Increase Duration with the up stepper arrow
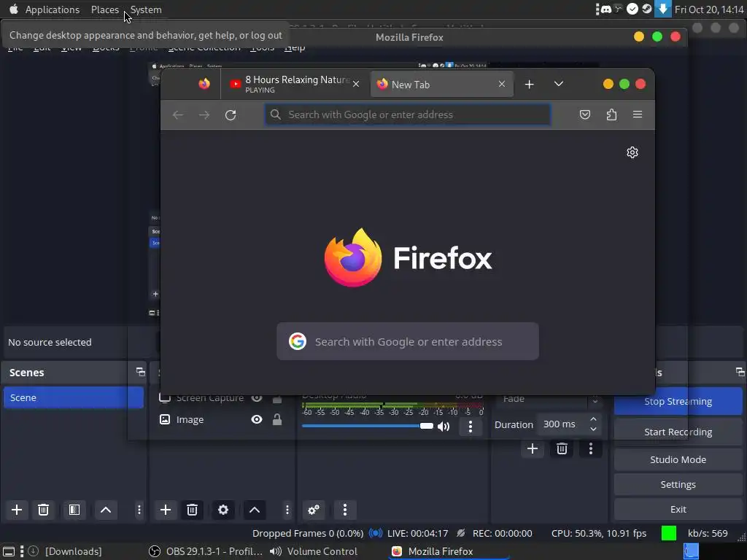Viewport: 747px width, 560px height. coord(593,419)
